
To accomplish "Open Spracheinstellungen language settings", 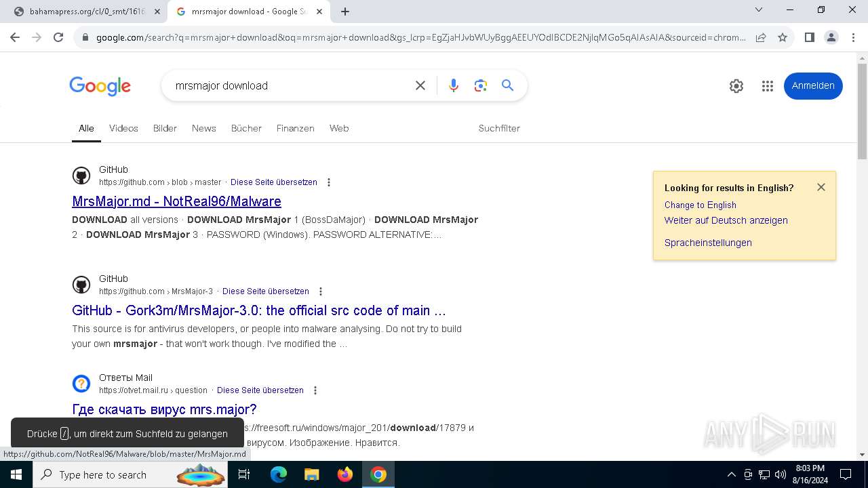I will [x=708, y=243].
